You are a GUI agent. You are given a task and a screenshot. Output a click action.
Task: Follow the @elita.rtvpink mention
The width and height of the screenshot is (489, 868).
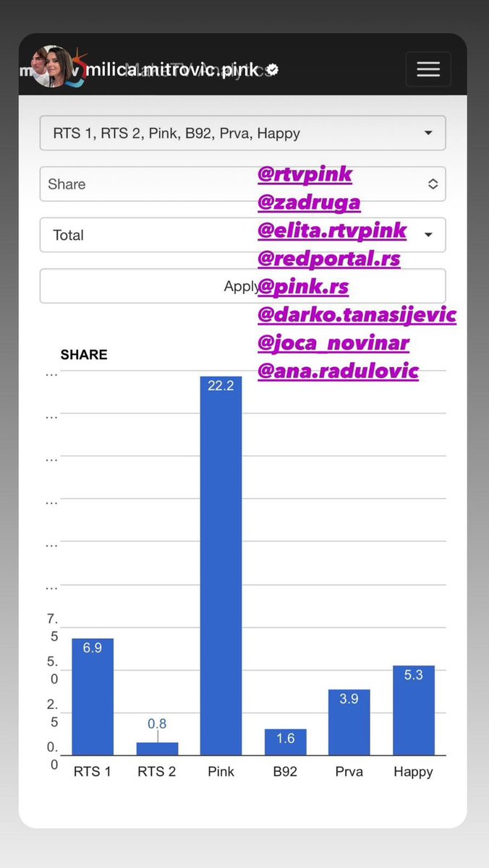(332, 231)
